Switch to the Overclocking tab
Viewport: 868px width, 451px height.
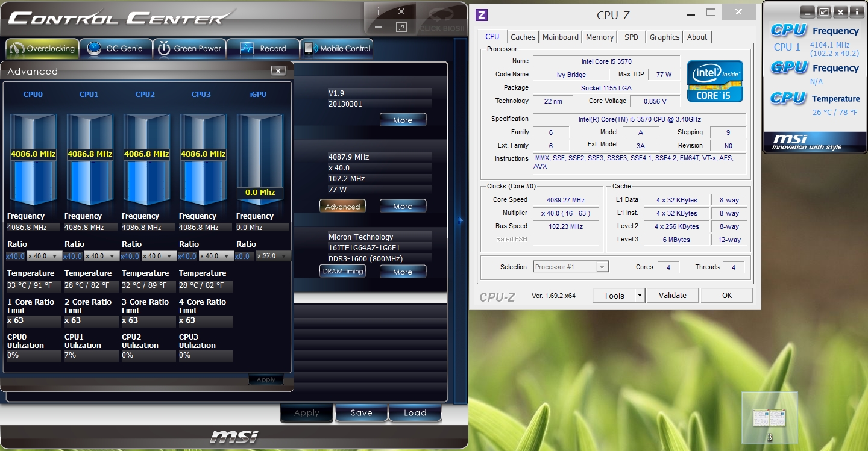click(x=42, y=49)
